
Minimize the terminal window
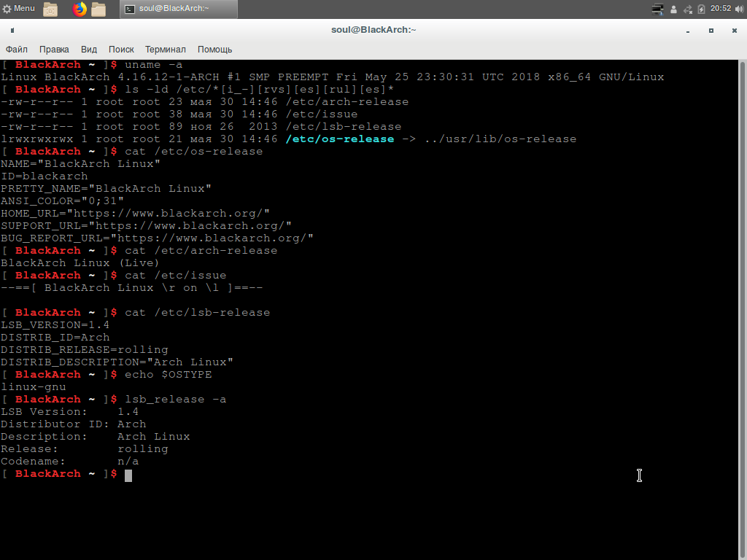pyautogui.click(x=688, y=31)
